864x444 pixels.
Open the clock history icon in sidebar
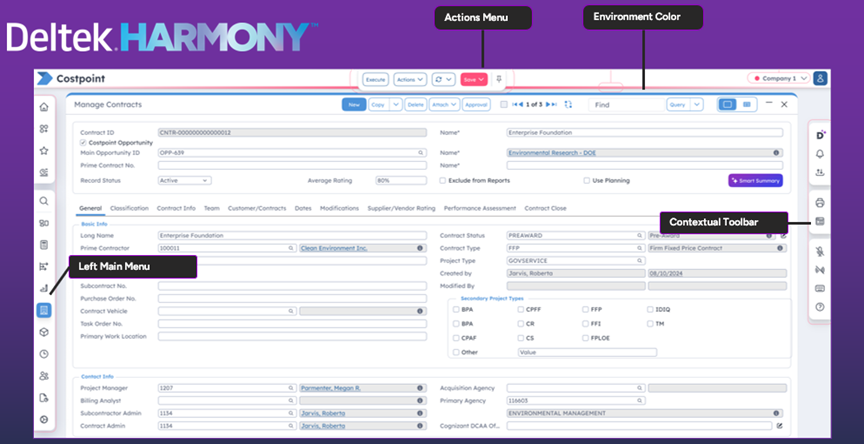pos(43,354)
